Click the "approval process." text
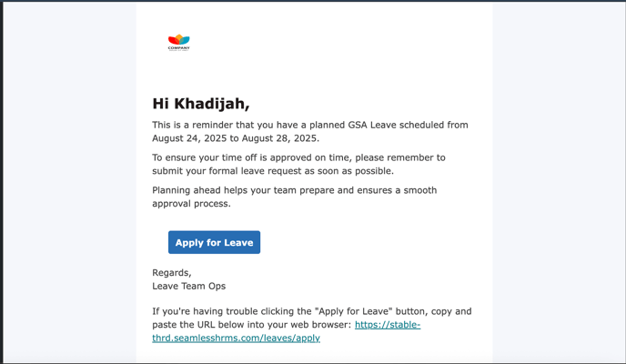This screenshot has width=626, height=364. pos(191,204)
